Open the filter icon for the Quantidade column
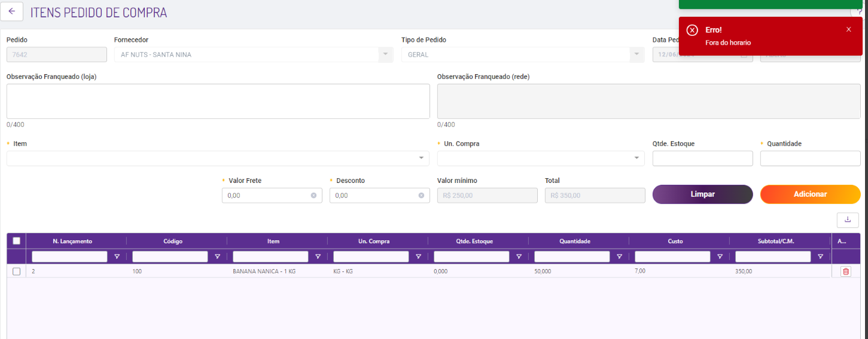The image size is (868, 339). 619,256
